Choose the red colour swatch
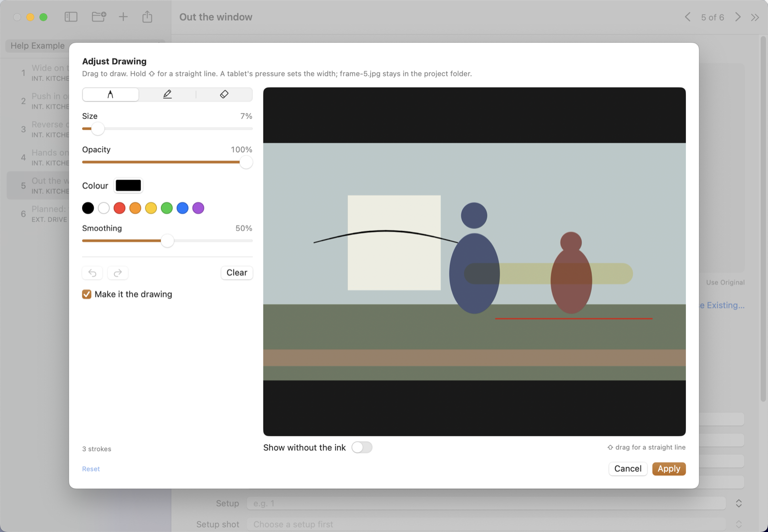 coord(120,208)
